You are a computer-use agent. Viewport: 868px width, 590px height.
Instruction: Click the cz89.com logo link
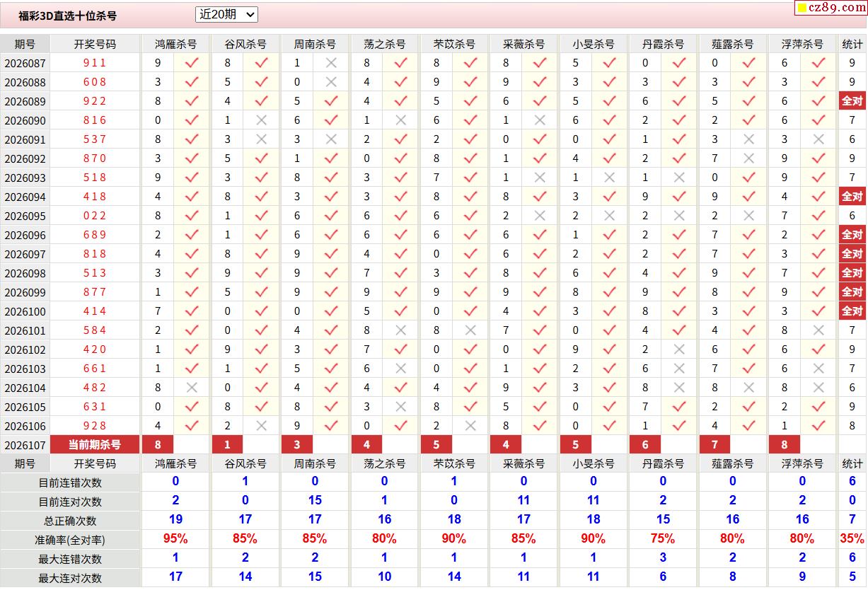click(x=835, y=8)
